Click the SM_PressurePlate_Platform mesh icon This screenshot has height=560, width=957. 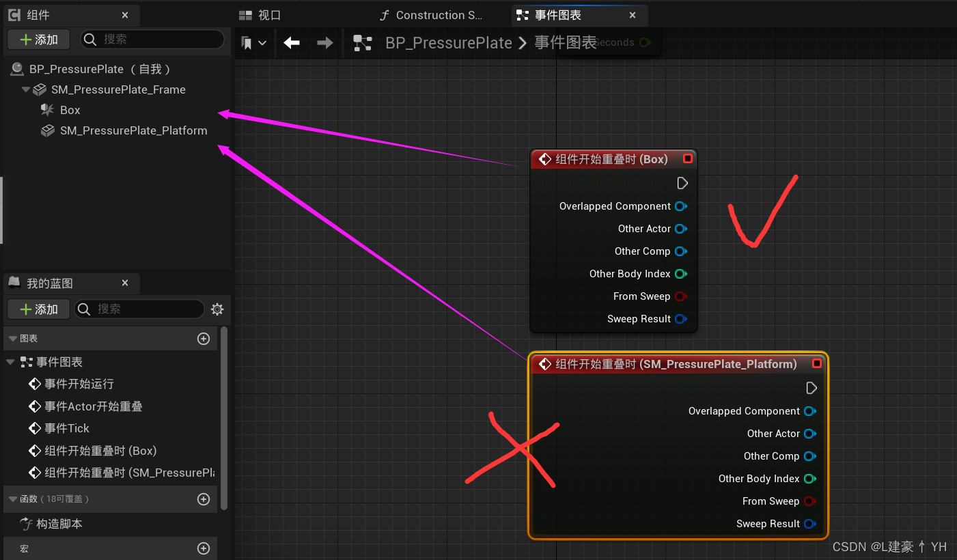point(47,130)
